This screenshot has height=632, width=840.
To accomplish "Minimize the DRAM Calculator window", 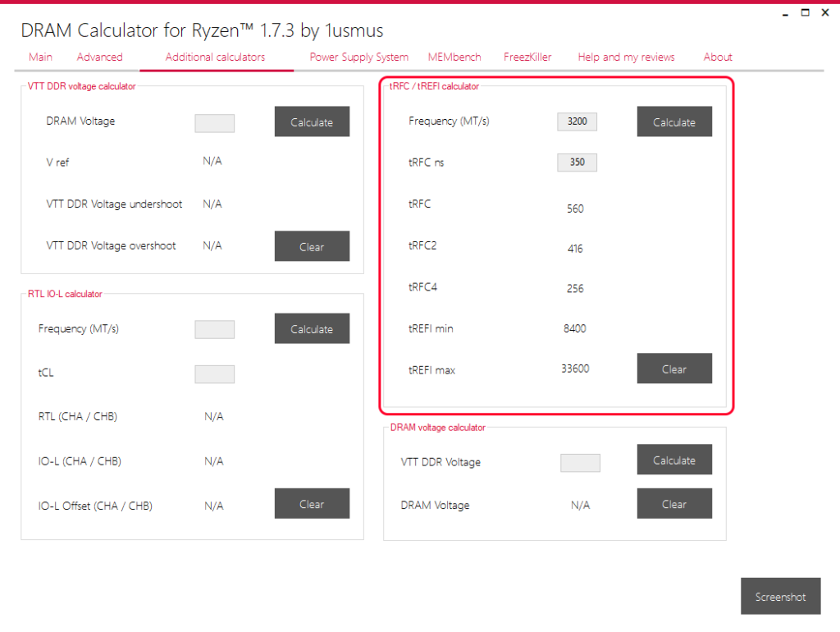I will click(x=785, y=13).
